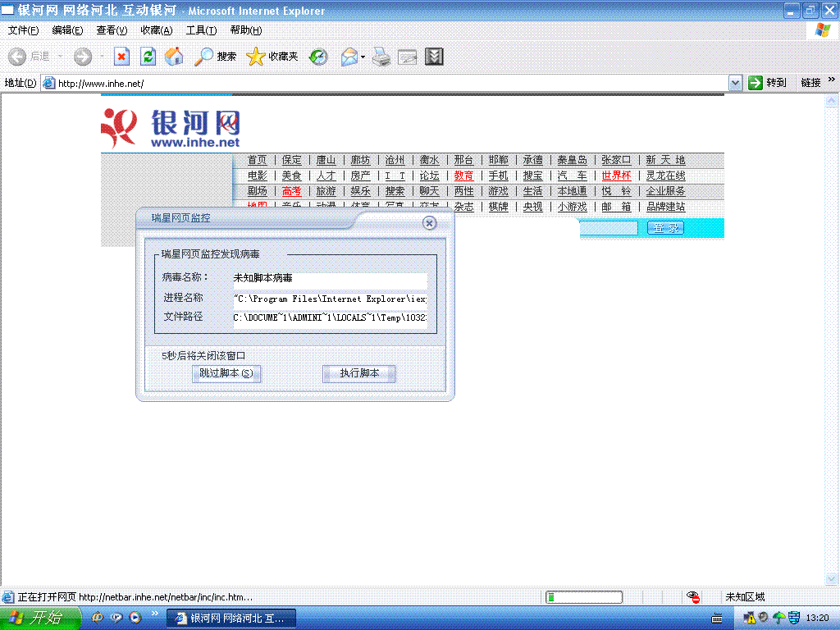This screenshot has height=630, width=840.
Task: Open the 小游戏 link
Action: click(572, 206)
